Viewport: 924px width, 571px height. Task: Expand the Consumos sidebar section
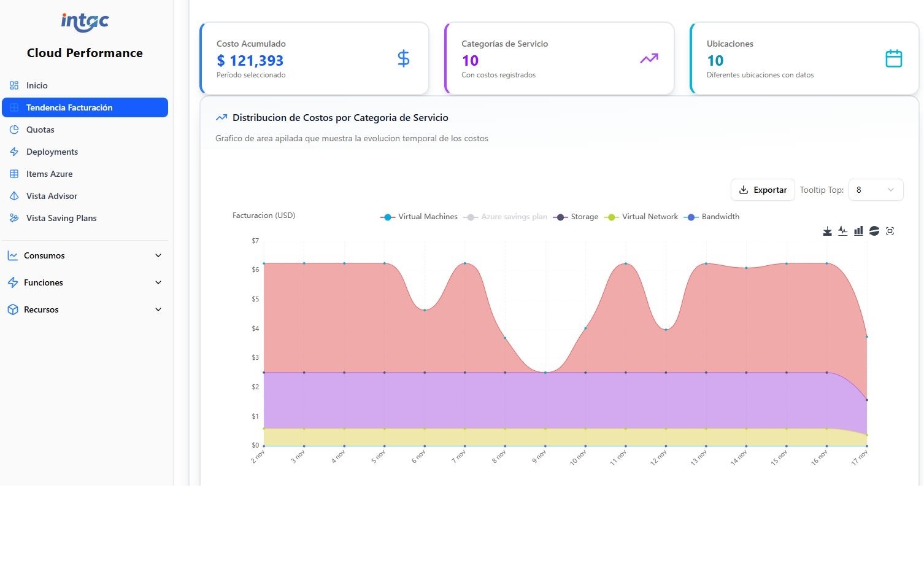pos(85,255)
